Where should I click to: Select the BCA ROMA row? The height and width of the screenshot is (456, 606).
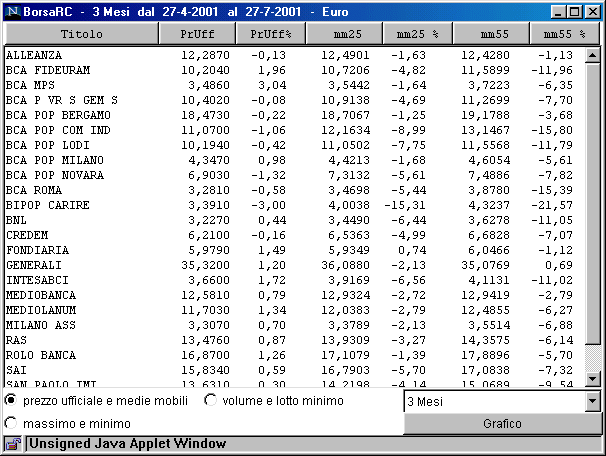(x=294, y=190)
